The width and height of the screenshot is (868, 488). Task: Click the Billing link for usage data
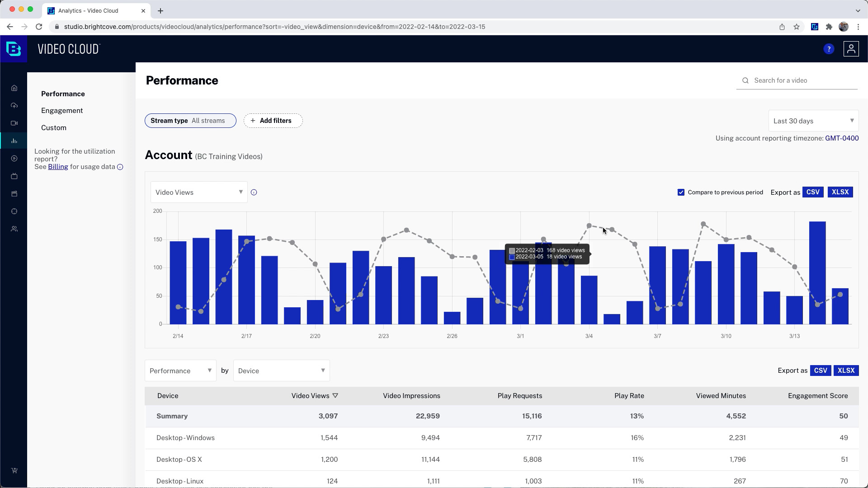[x=57, y=166]
